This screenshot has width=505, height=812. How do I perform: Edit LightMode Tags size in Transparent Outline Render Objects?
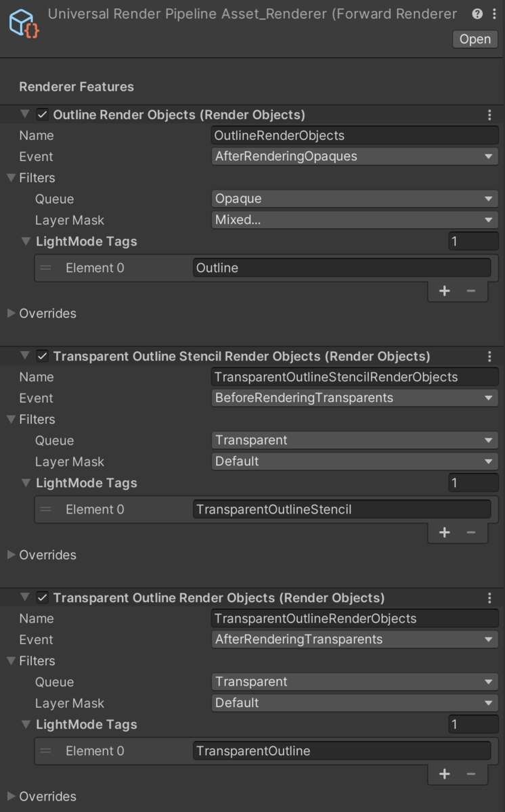473,725
